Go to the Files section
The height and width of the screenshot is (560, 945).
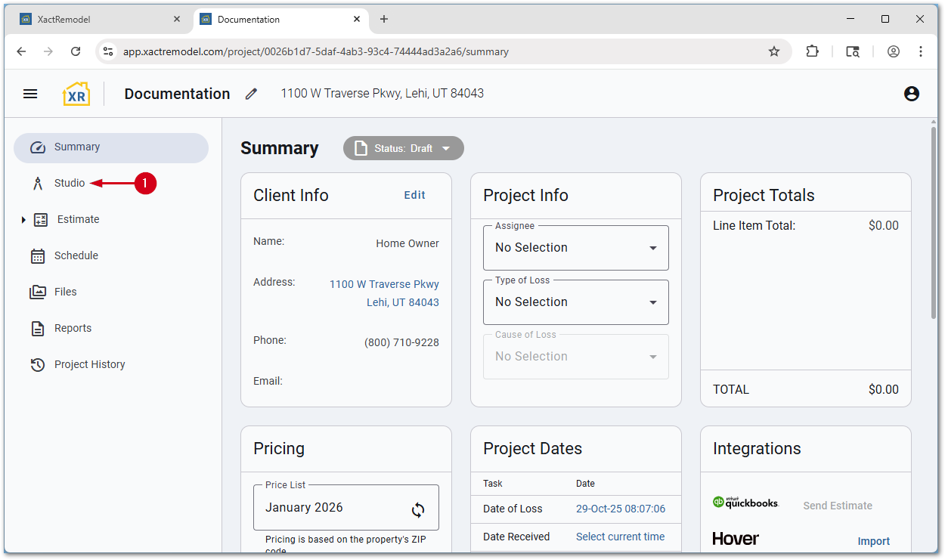(65, 292)
